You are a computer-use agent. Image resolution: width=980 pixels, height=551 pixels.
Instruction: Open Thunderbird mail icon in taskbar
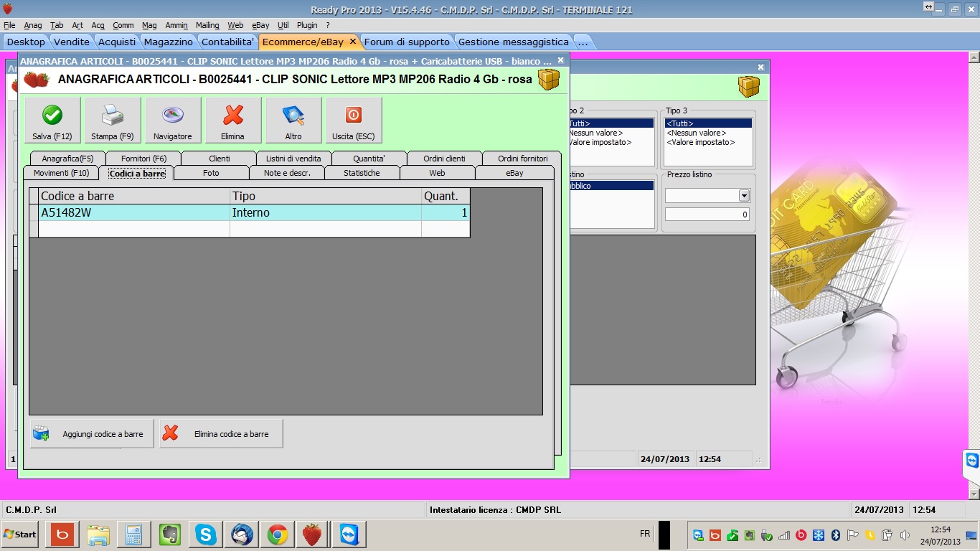tap(242, 534)
